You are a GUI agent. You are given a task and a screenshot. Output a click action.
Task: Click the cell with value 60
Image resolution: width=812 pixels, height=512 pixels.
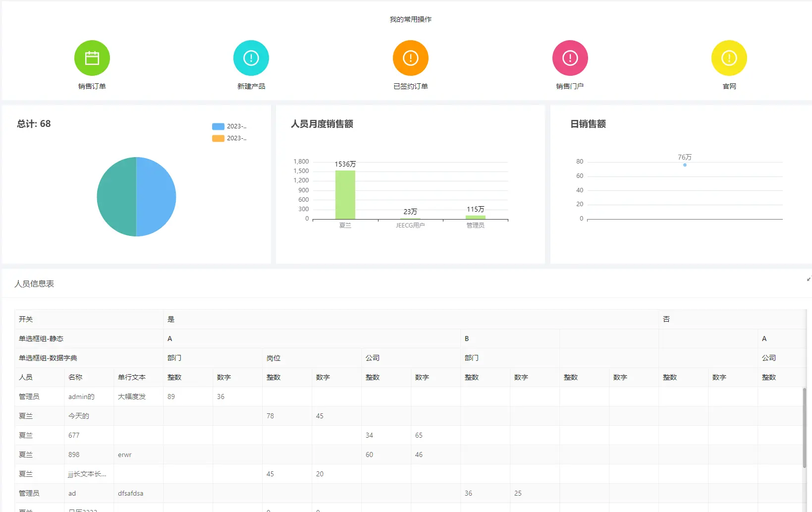coord(386,455)
